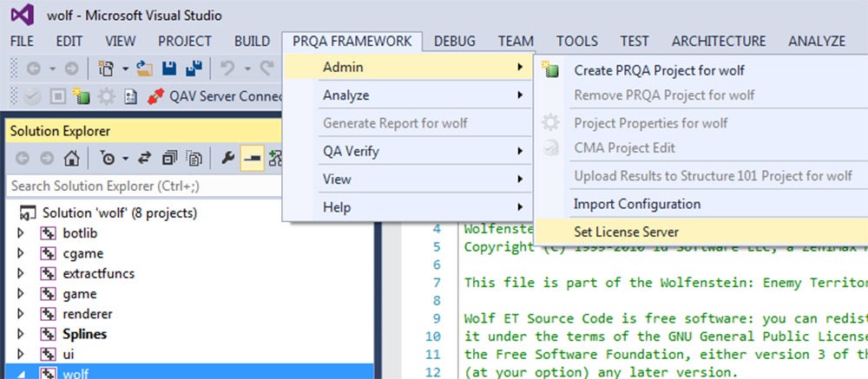The image size is (868, 379).
Task: Select the highlighted wolf project row
Action: pyautogui.click(x=190, y=372)
